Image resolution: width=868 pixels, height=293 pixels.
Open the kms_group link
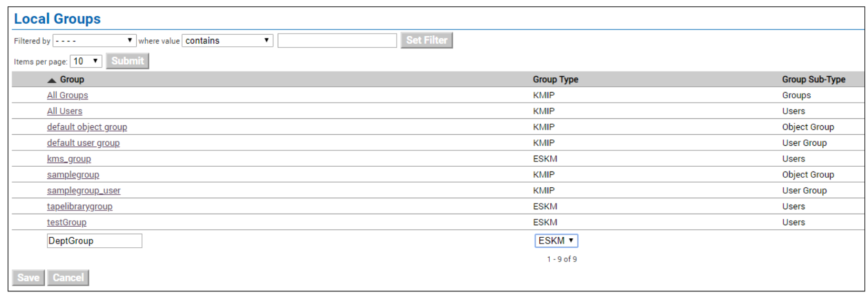click(x=69, y=158)
